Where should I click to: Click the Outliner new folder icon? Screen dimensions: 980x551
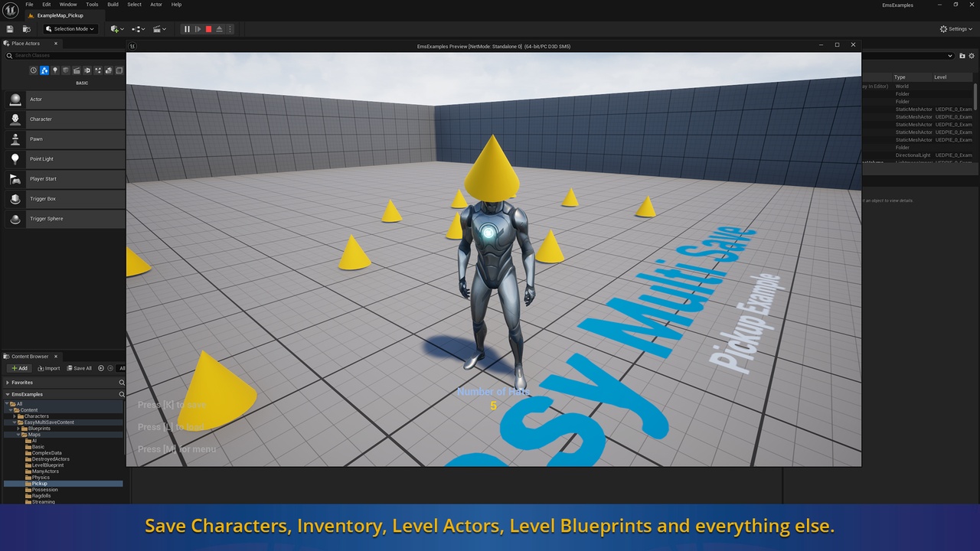click(962, 56)
